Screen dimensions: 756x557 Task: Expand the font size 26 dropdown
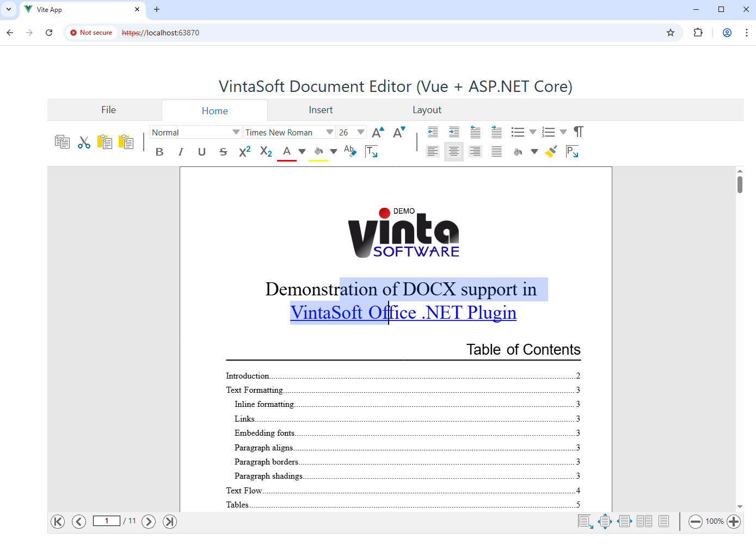(360, 132)
